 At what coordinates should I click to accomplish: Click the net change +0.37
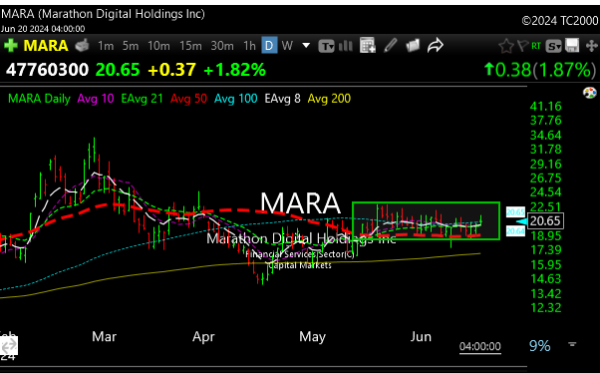172,70
